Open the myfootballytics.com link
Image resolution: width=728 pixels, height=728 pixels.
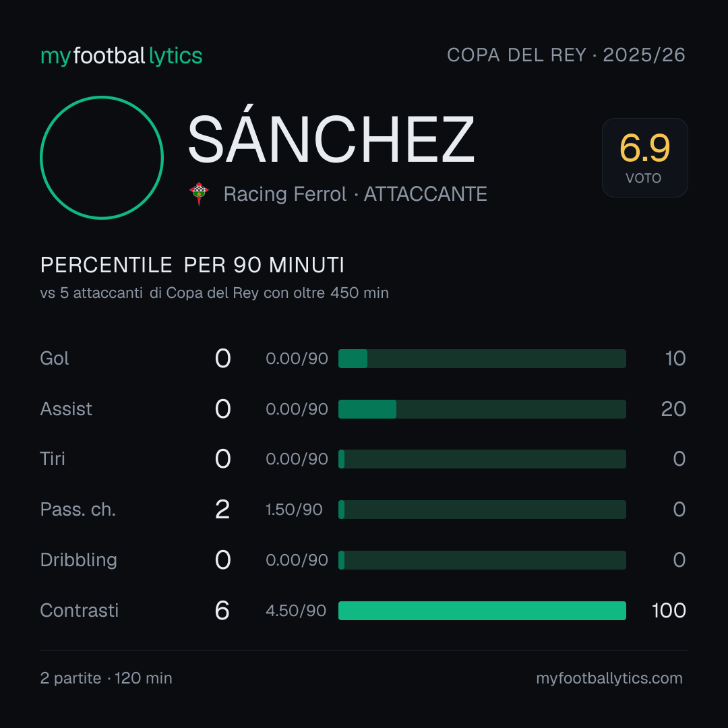click(609, 678)
